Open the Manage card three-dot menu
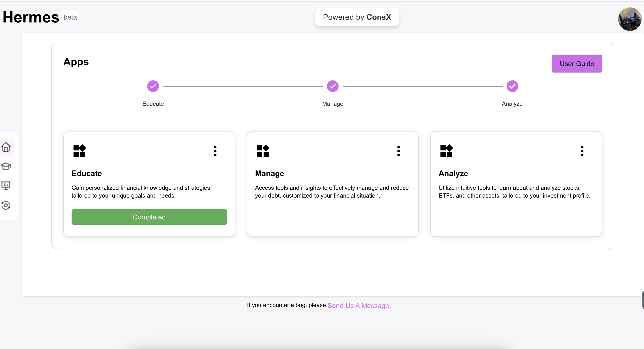Viewport: 644px width, 349px height. click(398, 151)
